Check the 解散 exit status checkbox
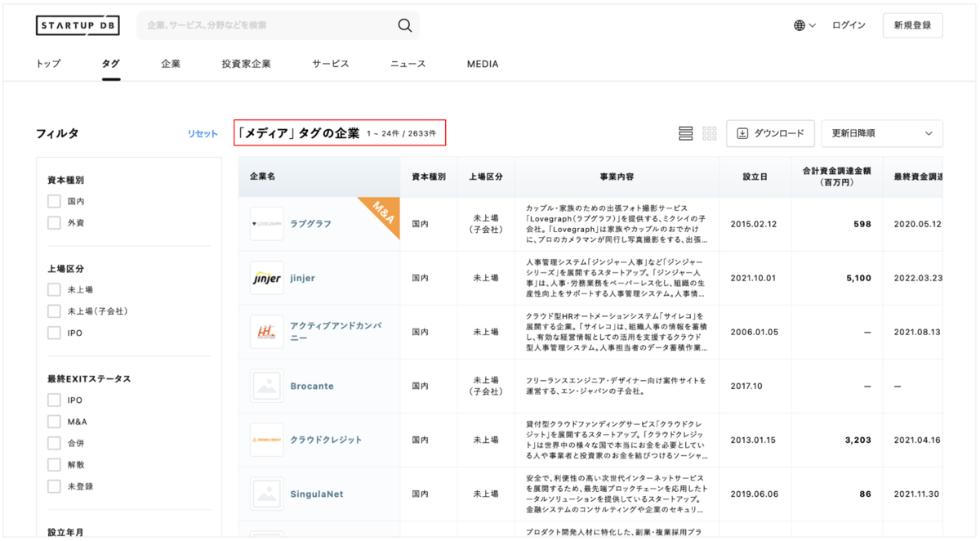Screen dimensions: 980x541 coord(54,464)
